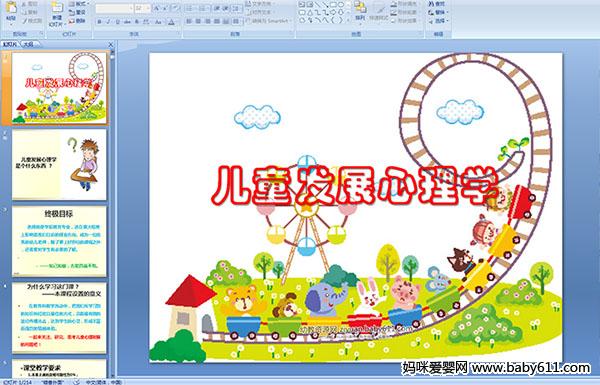Close the slide thumbnail pane
Viewport: 600px width, 385px height.
[111, 45]
